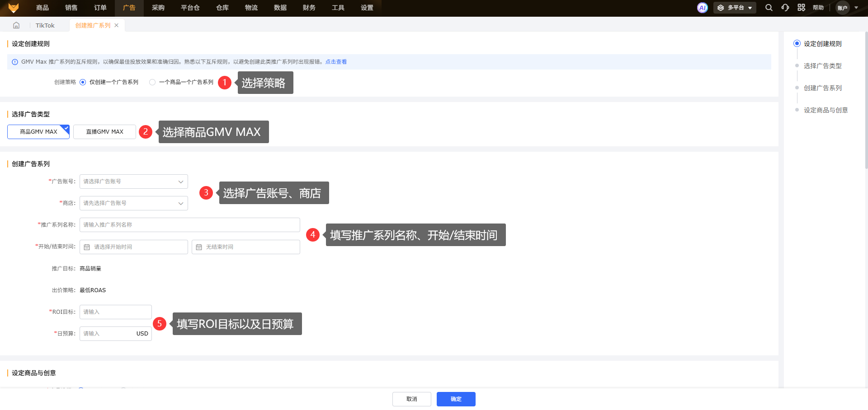Click the account avatar icon
This screenshot has height=410, width=868.
click(x=842, y=8)
